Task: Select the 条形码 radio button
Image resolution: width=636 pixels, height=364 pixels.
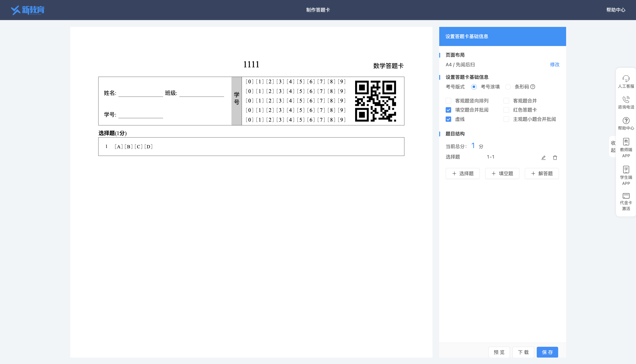Action: [508, 87]
